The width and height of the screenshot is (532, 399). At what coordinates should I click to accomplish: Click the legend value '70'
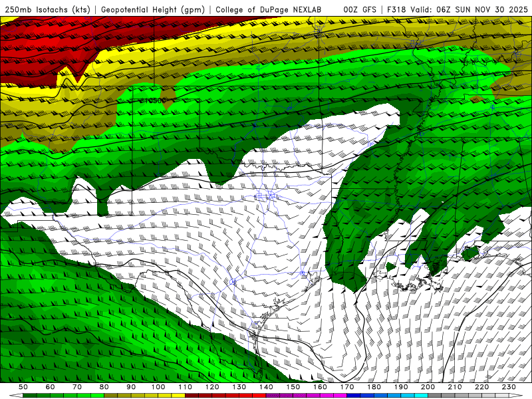pyautogui.click(x=77, y=387)
